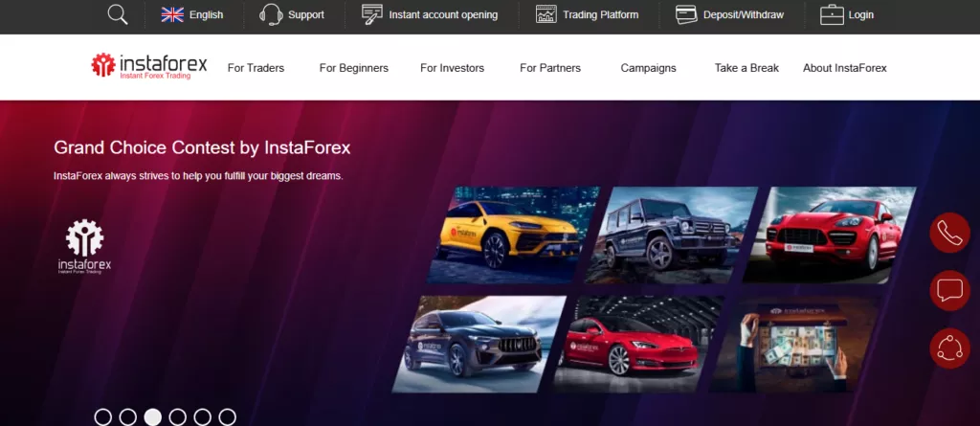Click the Support headset icon

tap(271, 14)
